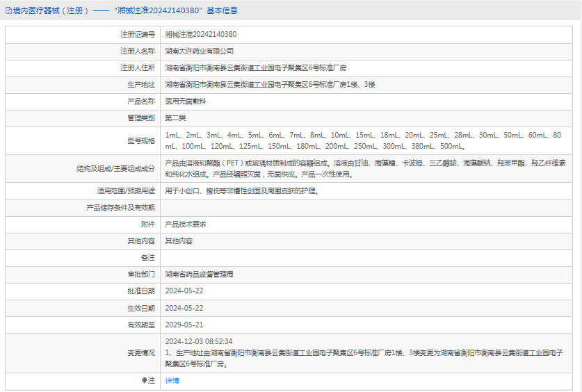Screen dimensions: 582x392
Task: Open the 详情 link in the bottom row
Action: tap(172, 380)
